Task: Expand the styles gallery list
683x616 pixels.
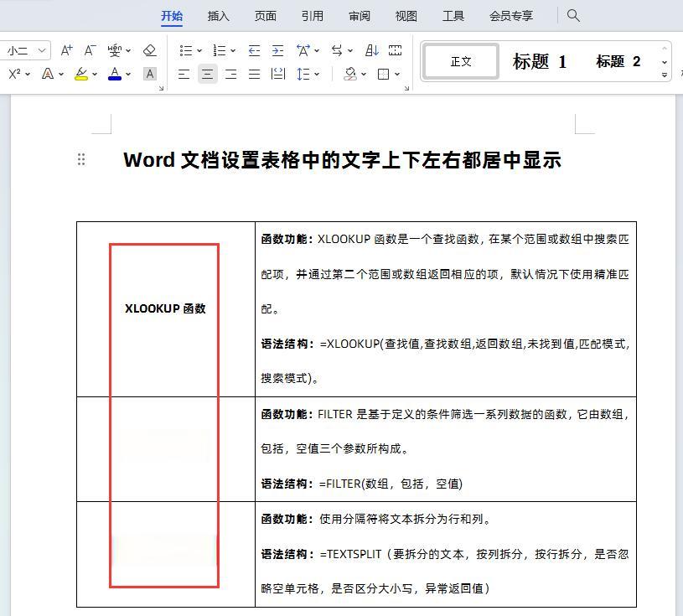Action: [665, 75]
